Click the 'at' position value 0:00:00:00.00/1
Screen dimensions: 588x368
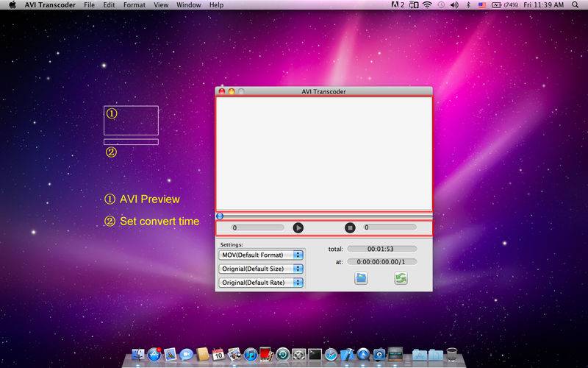pyautogui.click(x=381, y=262)
